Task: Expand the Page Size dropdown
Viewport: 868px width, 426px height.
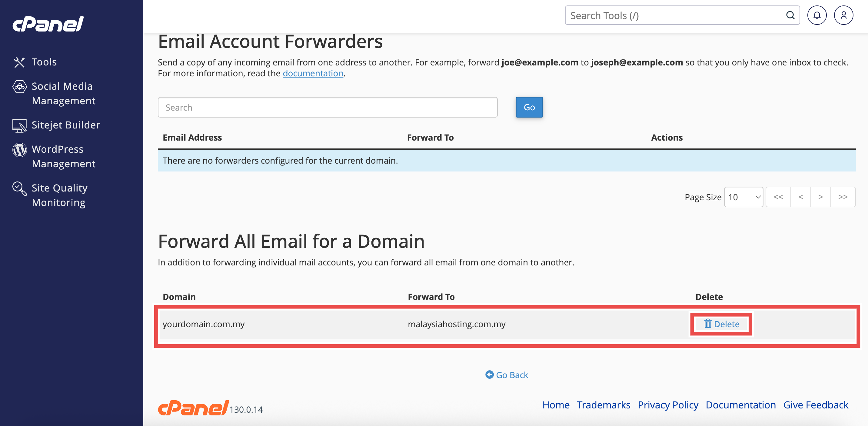Action: pos(743,197)
